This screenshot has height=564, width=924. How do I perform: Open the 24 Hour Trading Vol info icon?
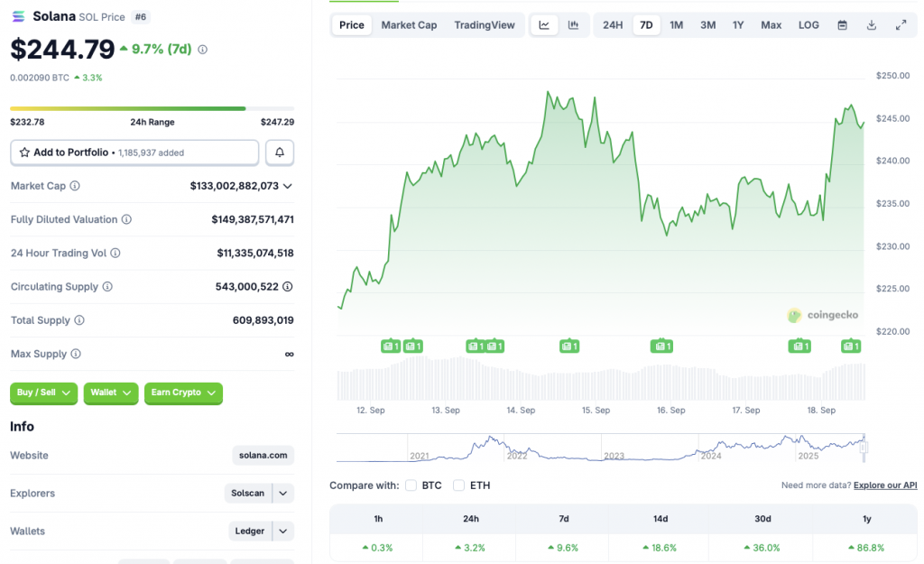click(115, 253)
